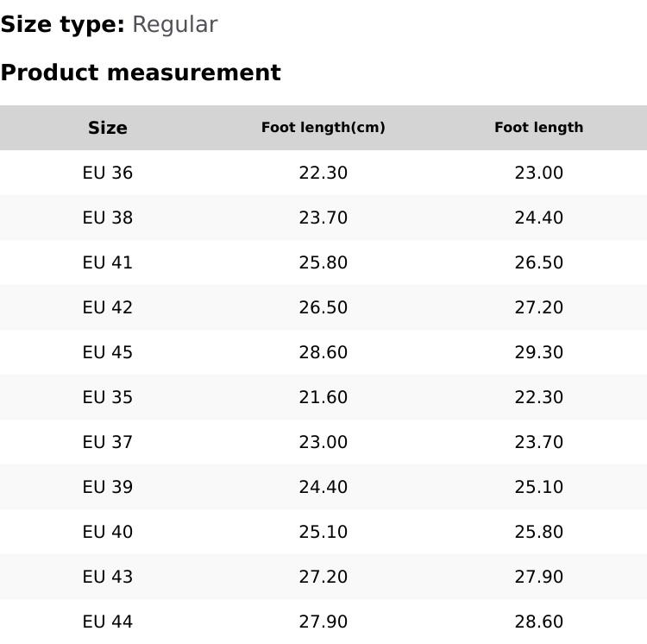Click the Regular size type value
The height and width of the screenshot is (644, 647).
coord(174,24)
